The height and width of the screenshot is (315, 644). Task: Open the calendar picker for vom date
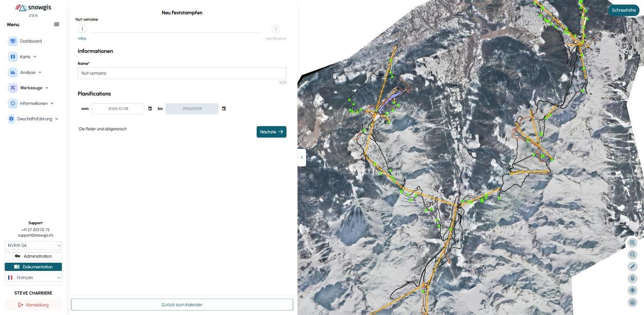pyautogui.click(x=150, y=109)
